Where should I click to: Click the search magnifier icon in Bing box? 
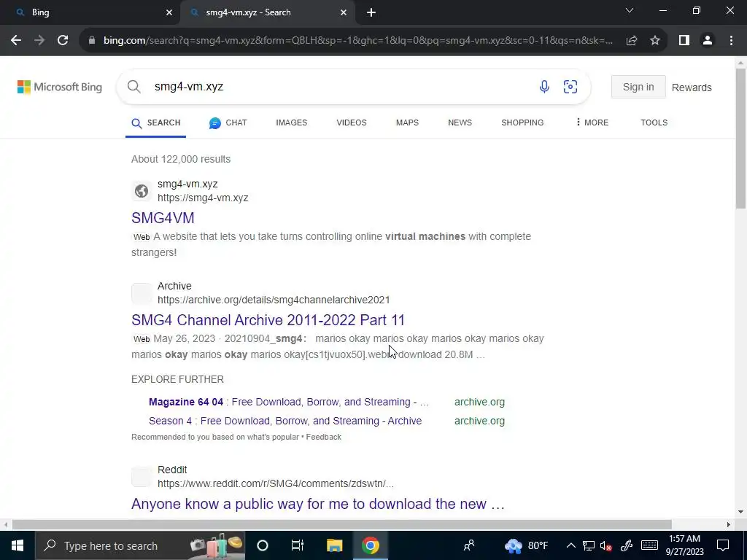coord(134,87)
